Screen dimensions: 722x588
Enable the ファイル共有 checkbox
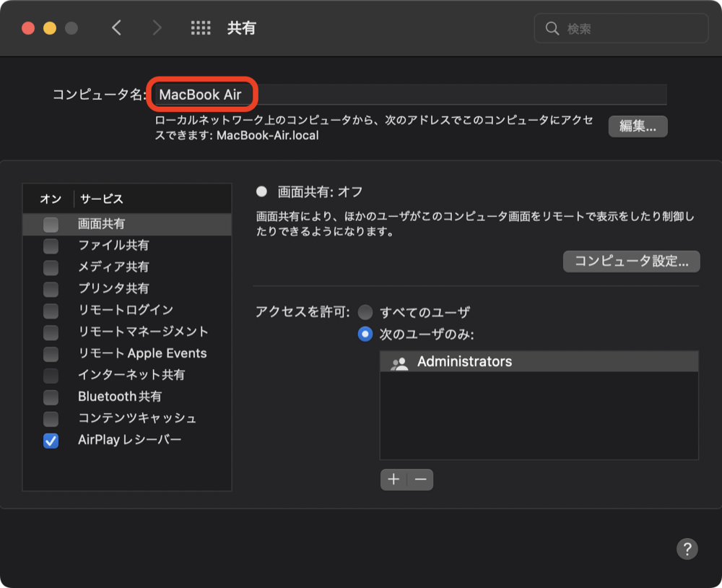coord(51,246)
